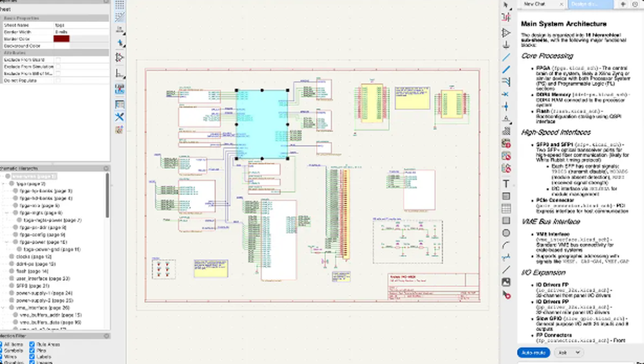
Task: Open fpga-hp-banks (page 3) sheet
Action: pyautogui.click(x=46, y=191)
